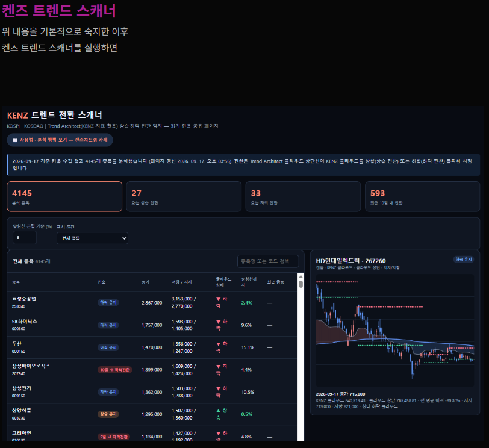Image resolution: width=489 pixels, height=448 pixels.
Task: Open the 전체 종목 display condition dropdown
Action: [x=92, y=238]
